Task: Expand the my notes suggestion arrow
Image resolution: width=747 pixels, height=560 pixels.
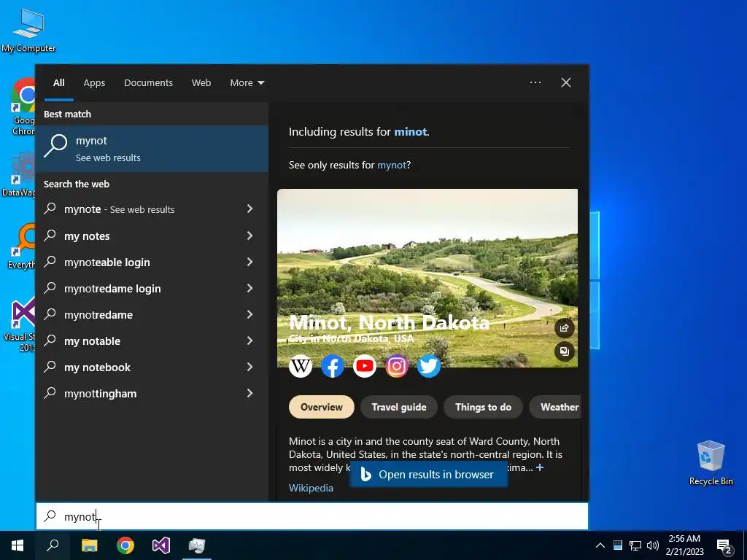Action: click(x=249, y=236)
